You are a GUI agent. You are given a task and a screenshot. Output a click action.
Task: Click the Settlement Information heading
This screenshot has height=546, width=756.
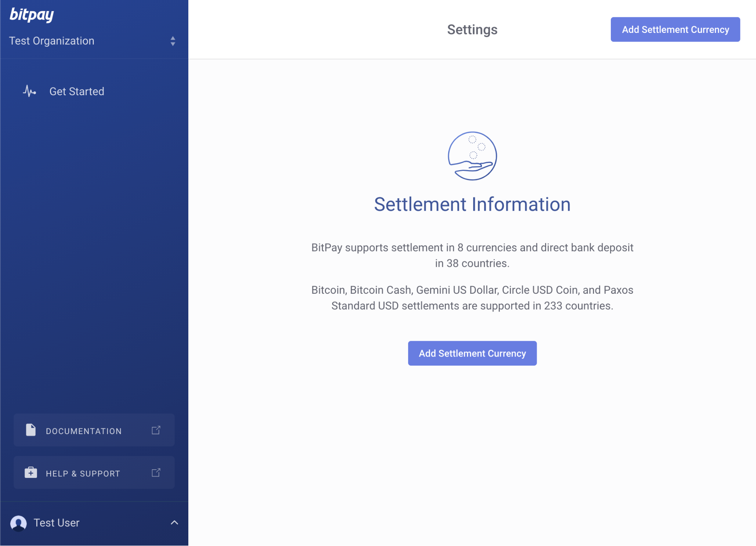pyautogui.click(x=472, y=204)
